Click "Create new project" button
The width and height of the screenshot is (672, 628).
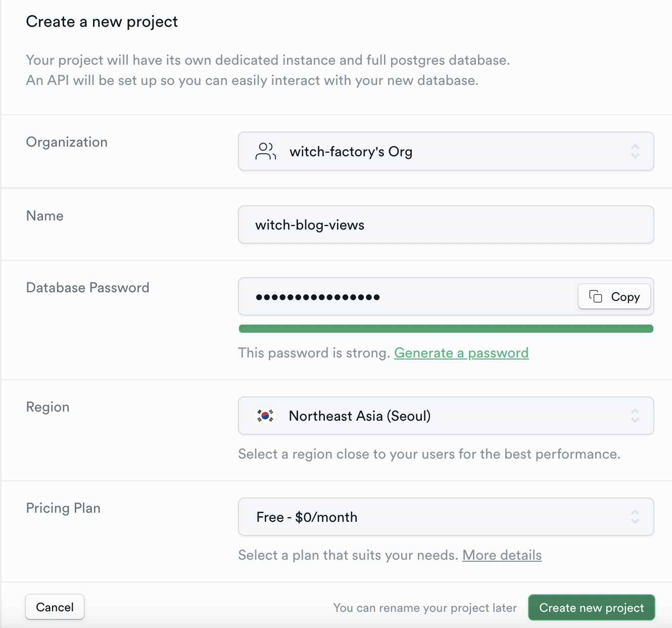[591, 607]
